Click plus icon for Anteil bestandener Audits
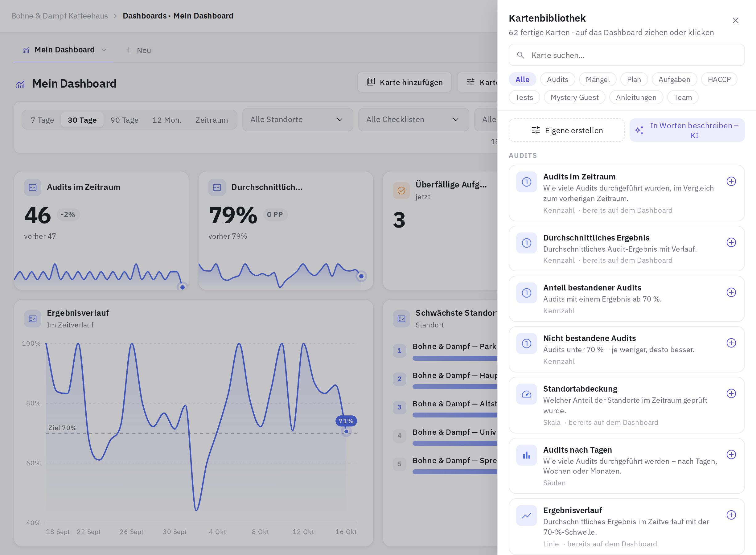 tap(731, 292)
